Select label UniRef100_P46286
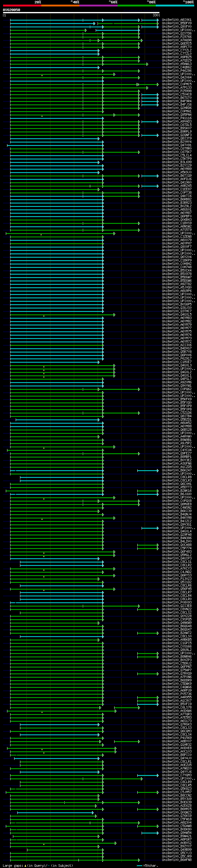Image resolution: width=197 pixels, height=868 pixels. pos(176,71)
